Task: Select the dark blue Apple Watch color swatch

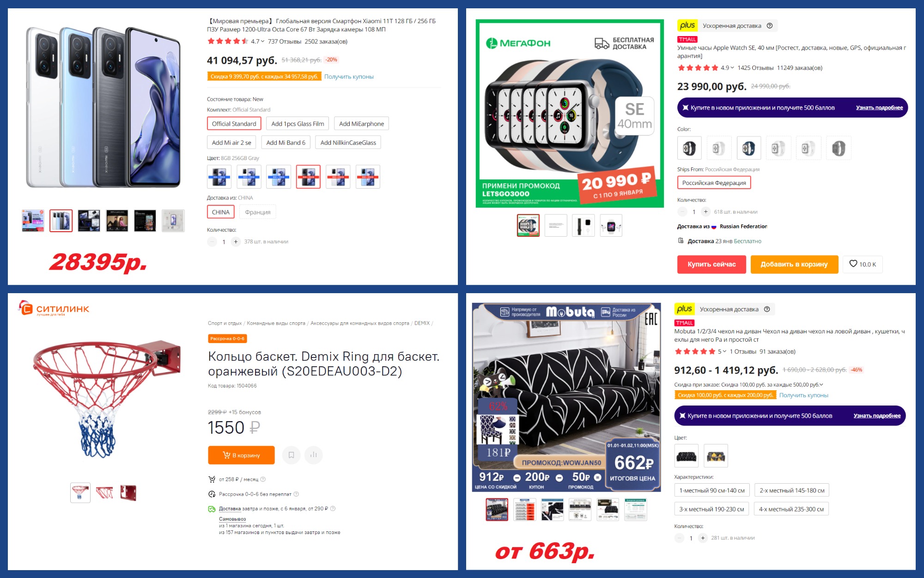Action: pos(748,148)
